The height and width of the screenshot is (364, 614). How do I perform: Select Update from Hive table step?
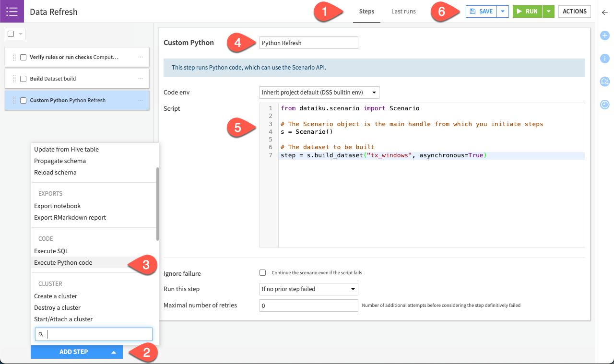tap(66, 149)
